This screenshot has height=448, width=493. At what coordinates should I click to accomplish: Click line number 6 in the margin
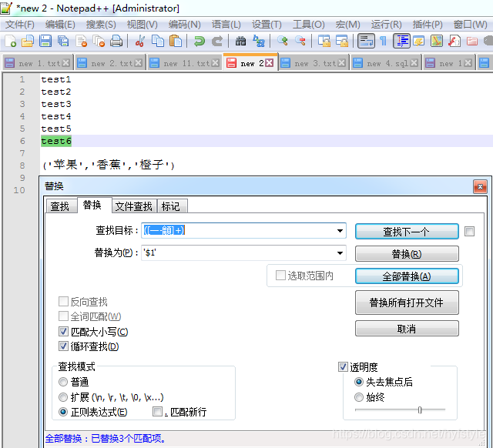[x=22, y=141]
